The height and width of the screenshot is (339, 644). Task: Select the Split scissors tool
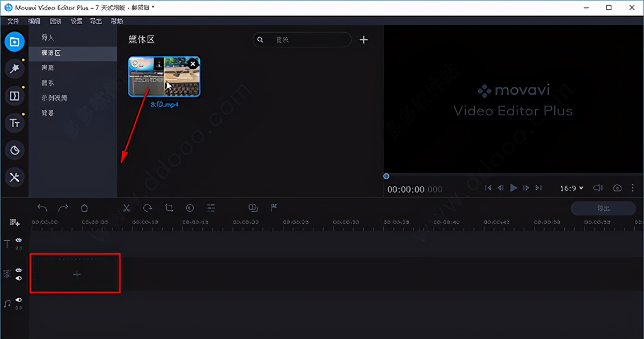click(127, 208)
